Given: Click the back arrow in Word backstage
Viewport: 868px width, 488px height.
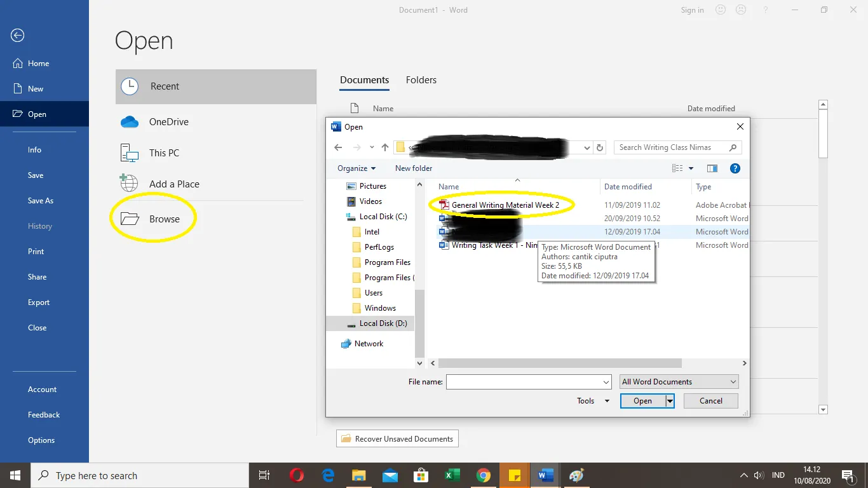Looking at the screenshot, I should tap(18, 36).
